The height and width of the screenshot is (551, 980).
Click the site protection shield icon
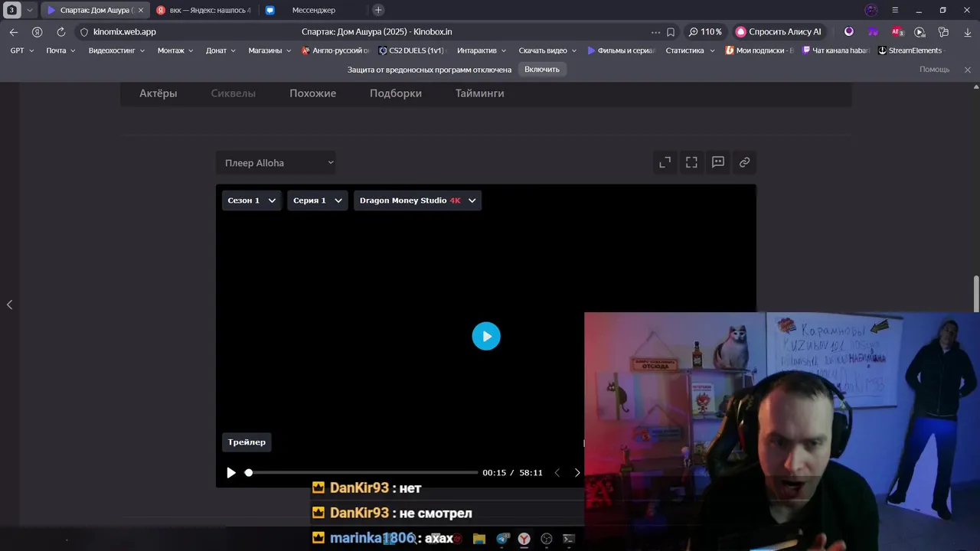(84, 32)
